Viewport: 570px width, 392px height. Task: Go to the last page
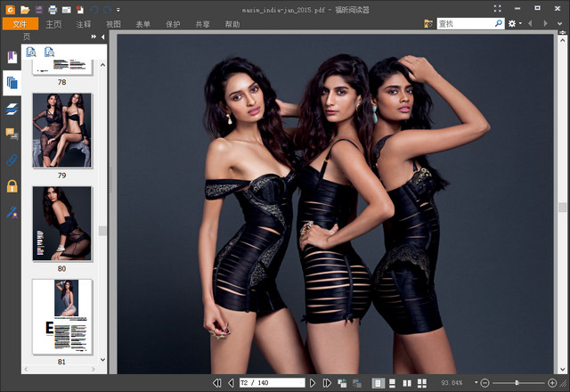[x=327, y=383]
